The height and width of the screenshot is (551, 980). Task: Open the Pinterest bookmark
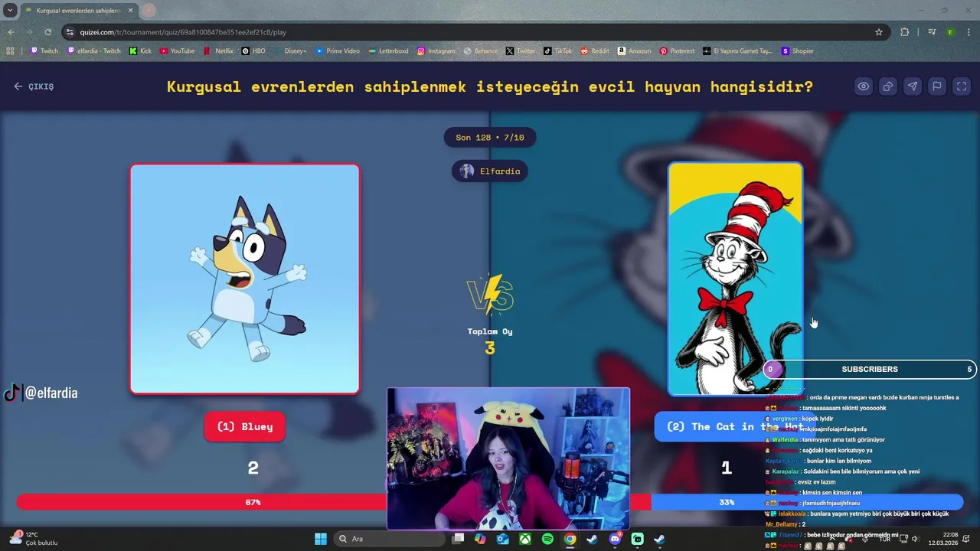(x=677, y=51)
